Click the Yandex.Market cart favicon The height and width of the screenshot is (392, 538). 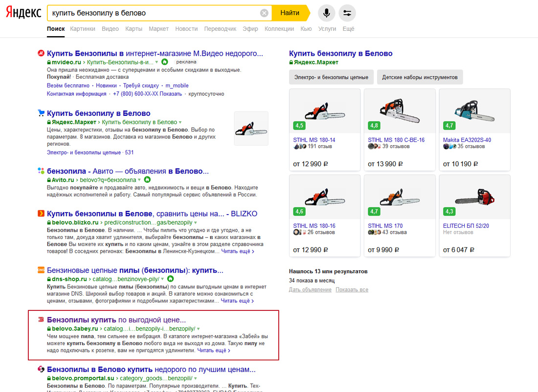tap(41, 113)
